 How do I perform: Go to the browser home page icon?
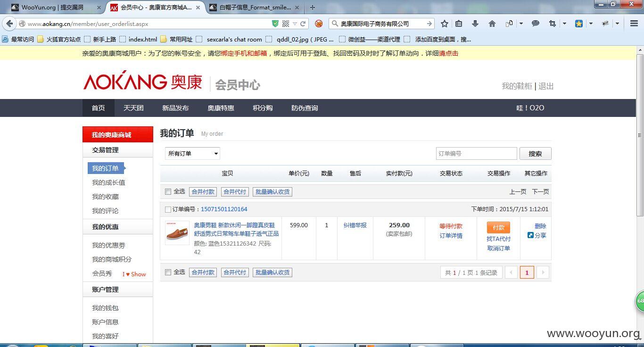coord(492,24)
